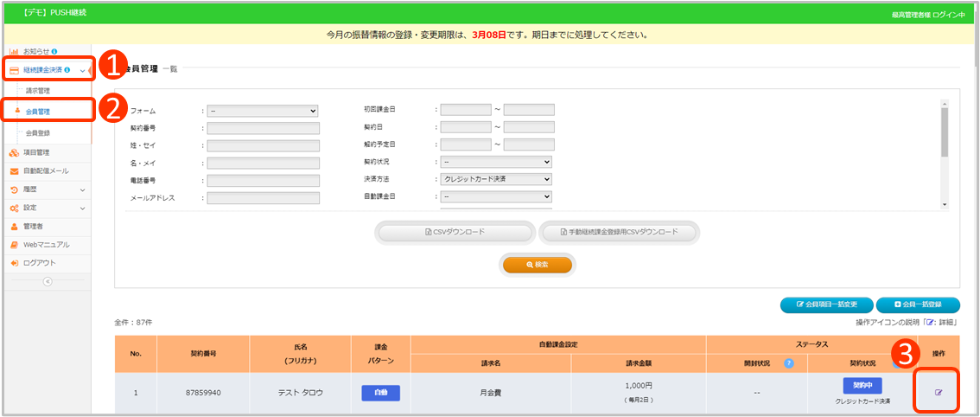Screen dimensions: 980x417
Task: Click the Webマニュアル book icon
Action: tap(15, 244)
